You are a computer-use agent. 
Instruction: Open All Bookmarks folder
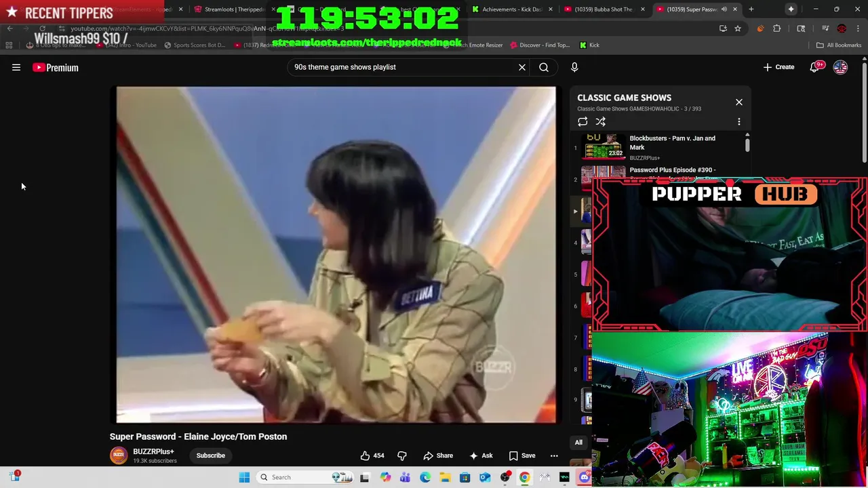pyautogui.click(x=839, y=45)
